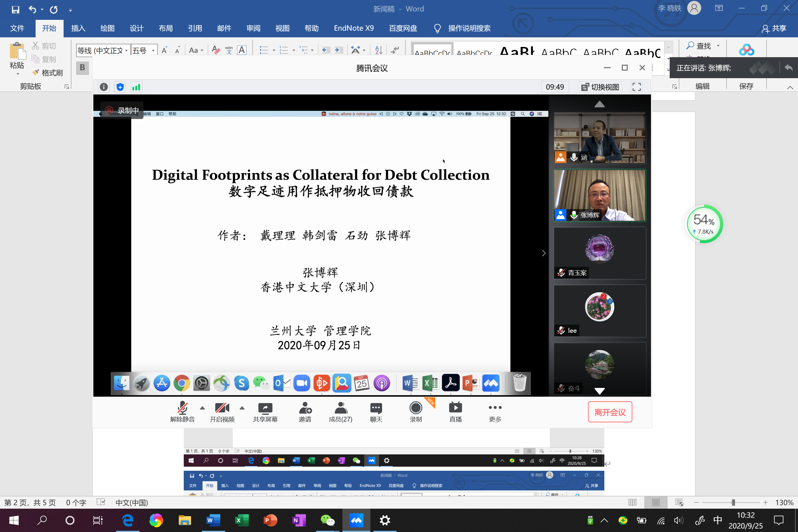The height and width of the screenshot is (532, 798).
Task: Adjust the Word zoom slider handle
Action: [733, 503]
